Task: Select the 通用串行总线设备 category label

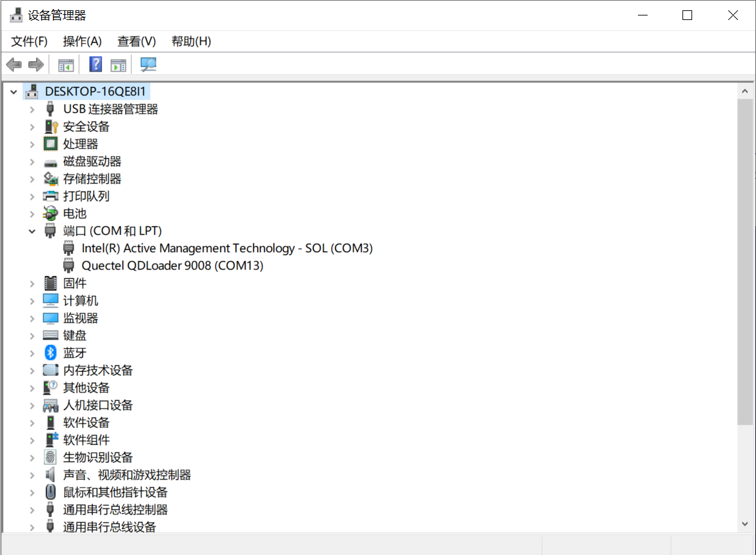Action: coord(110,527)
